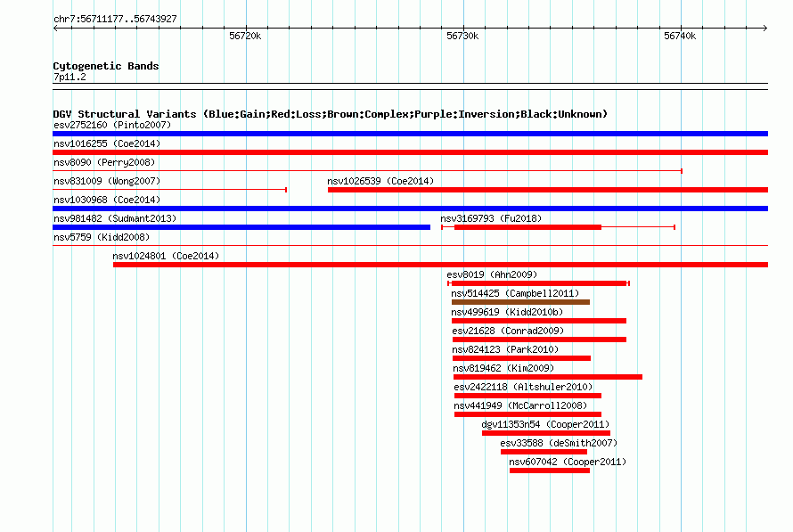Click the 56740k ruler tick label
Viewport: 793px width, 532px height.
[680, 36]
